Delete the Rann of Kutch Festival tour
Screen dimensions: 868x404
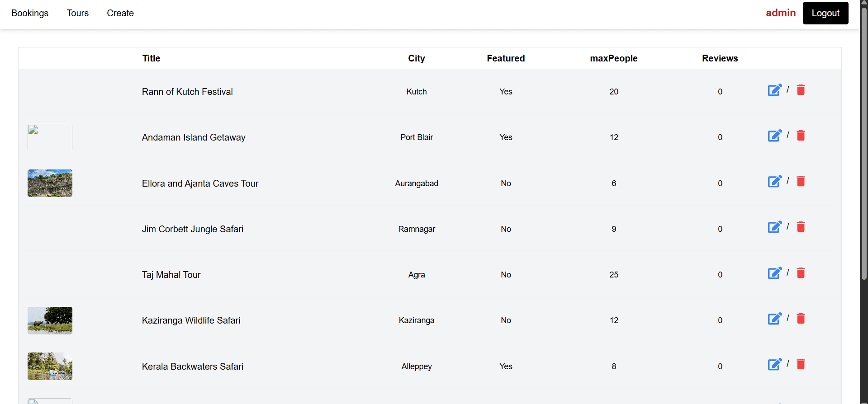[801, 90]
